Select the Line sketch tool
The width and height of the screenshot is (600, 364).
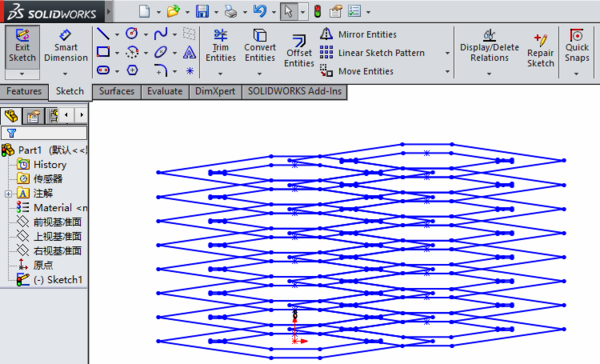click(x=103, y=34)
